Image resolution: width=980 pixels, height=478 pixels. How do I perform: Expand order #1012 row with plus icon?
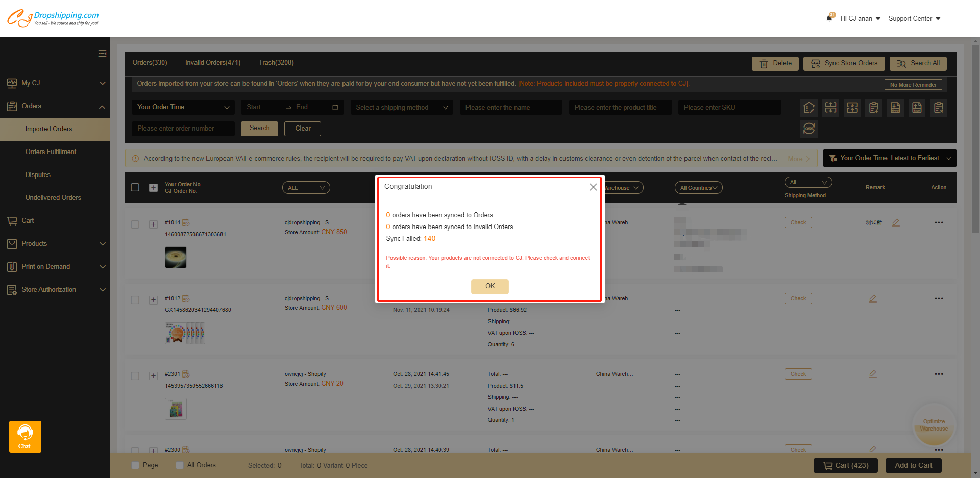(x=153, y=300)
